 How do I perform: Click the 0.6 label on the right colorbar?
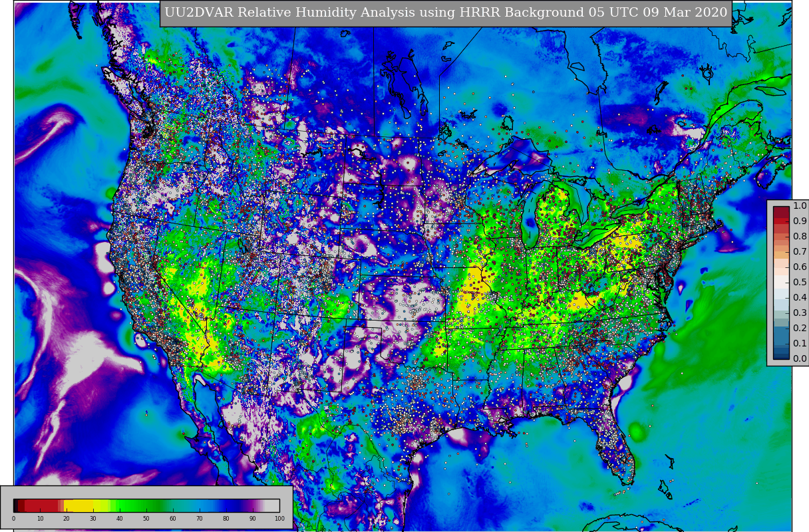(x=800, y=267)
